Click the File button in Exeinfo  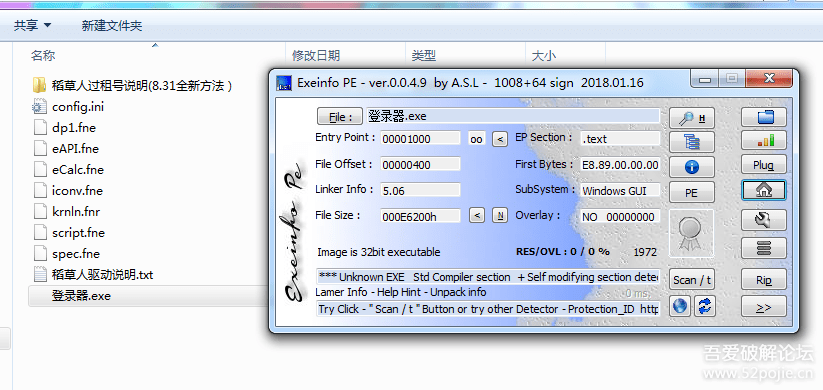point(340,117)
